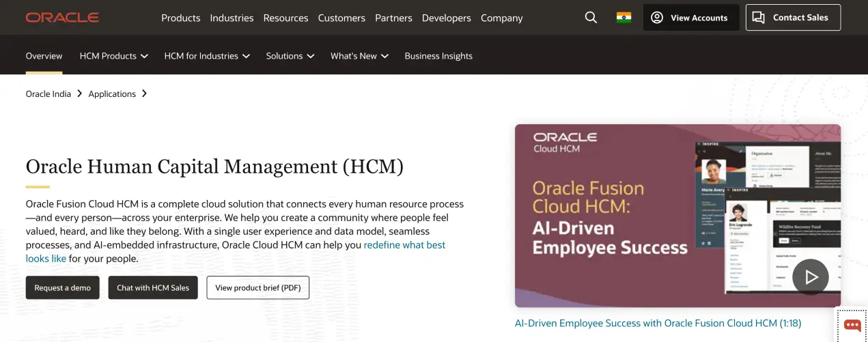Select the Overview tab
The height and width of the screenshot is (342, 868).
tap(44, 56)
